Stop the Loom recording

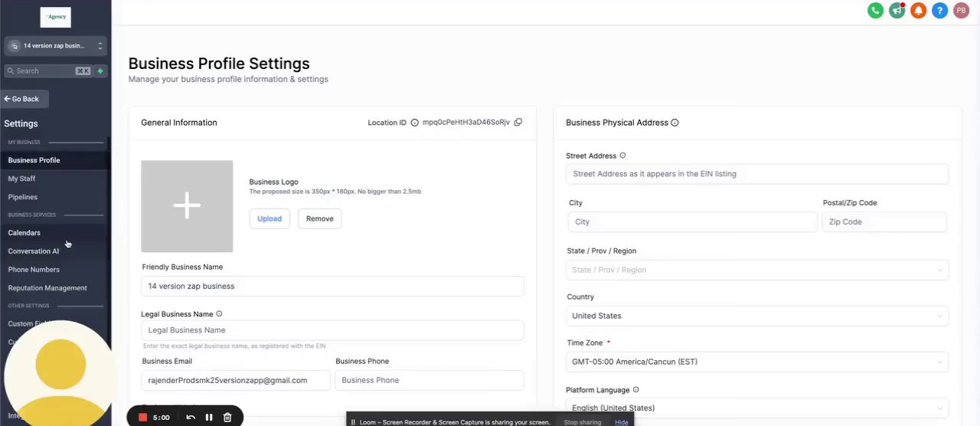pos(142,418)
